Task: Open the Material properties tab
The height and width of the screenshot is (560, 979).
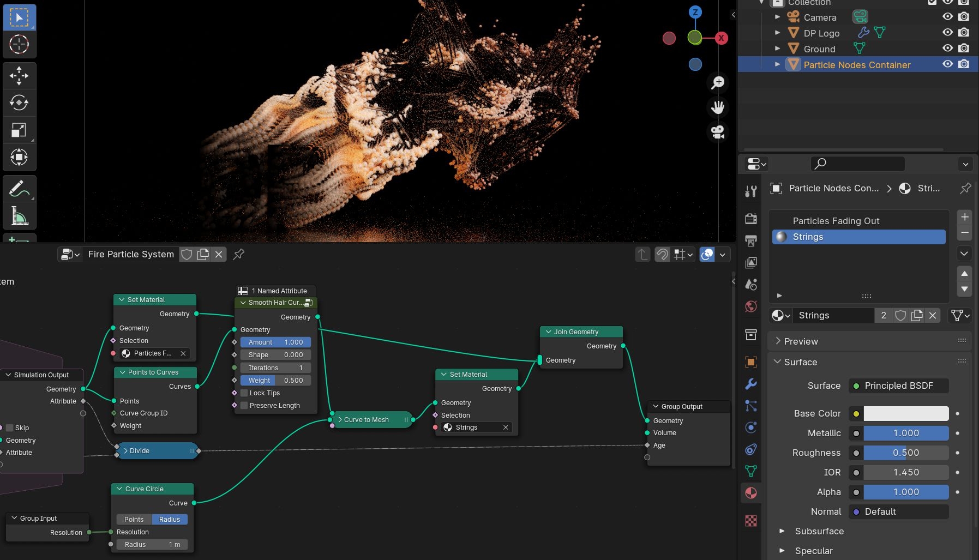Action: click(x=751, y=493)
